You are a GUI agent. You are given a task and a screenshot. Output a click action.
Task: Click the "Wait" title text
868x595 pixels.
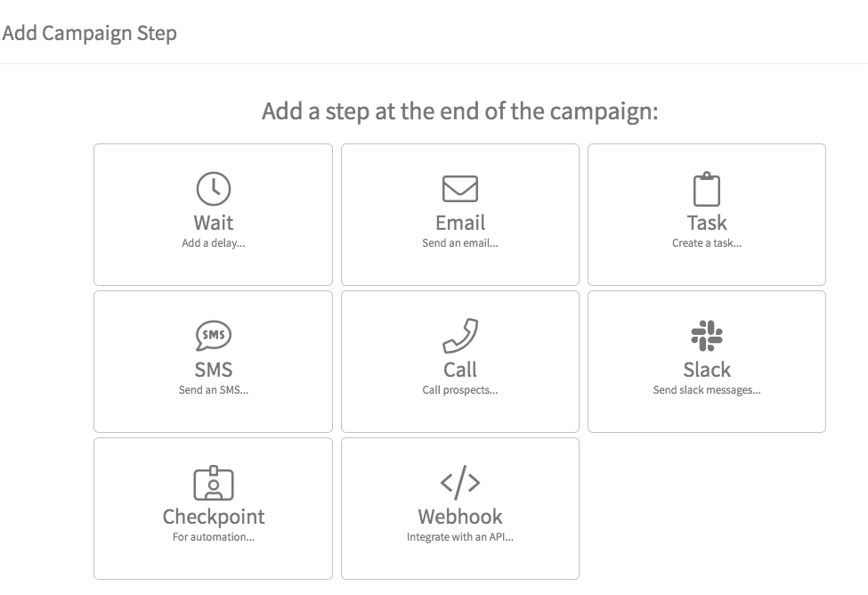click(213, 223)
